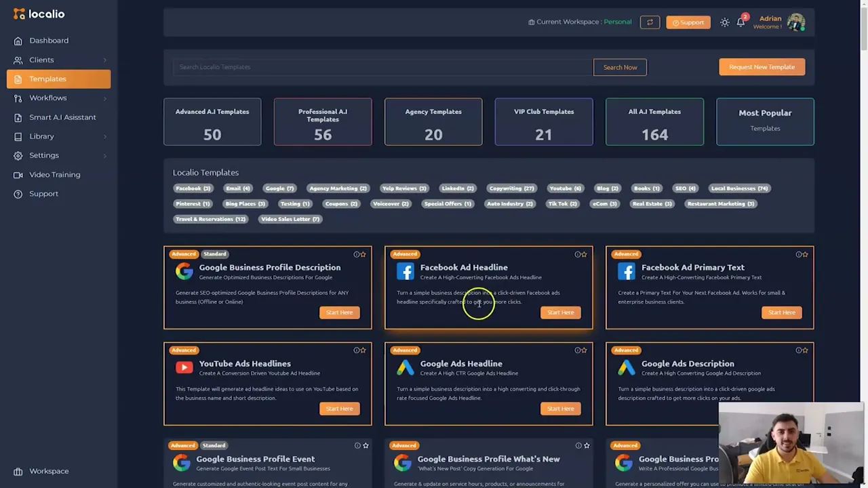The height and width of the screenshot is (488, 868).
Task: Start the Facebook Ad Primary Text template
Action: tap(782, 312)
